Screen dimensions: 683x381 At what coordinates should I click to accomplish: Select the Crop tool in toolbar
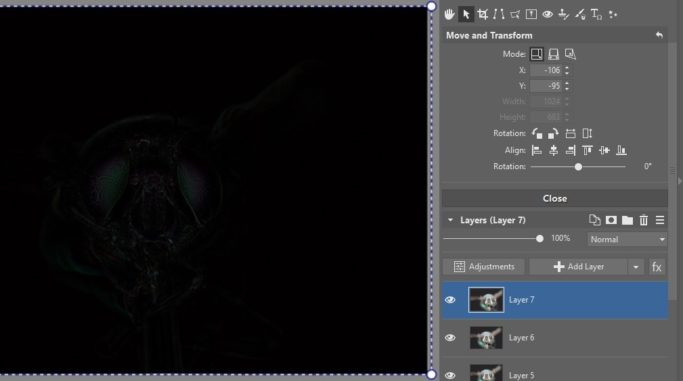[x=482, y=14]
